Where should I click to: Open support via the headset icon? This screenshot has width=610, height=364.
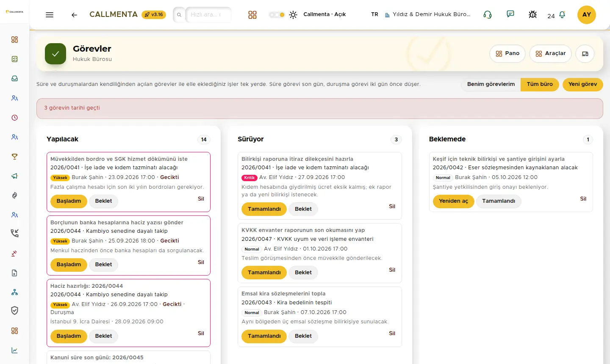(x=488, y=15)
